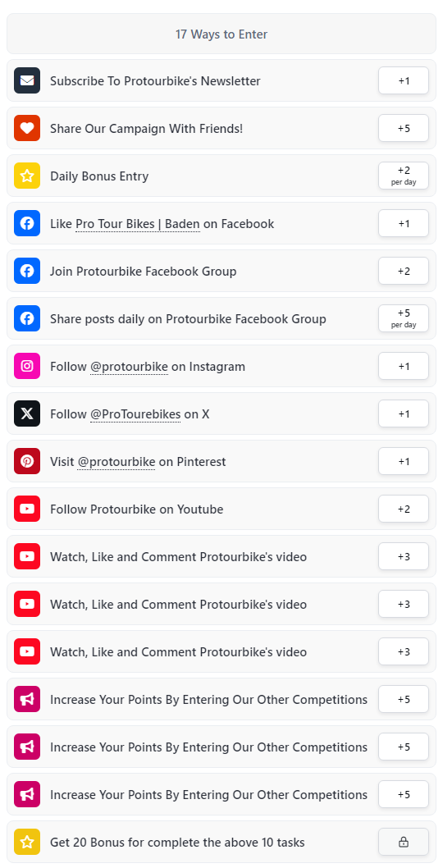
Task: Click +5 per day Facebook share posts button
Action: coord(404,319)
